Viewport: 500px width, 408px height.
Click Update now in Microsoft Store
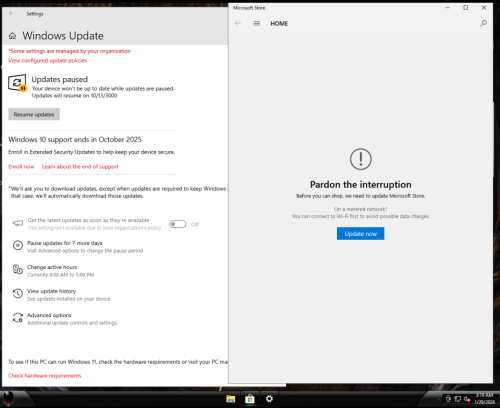pyautogui.click(x=360, y=233)
